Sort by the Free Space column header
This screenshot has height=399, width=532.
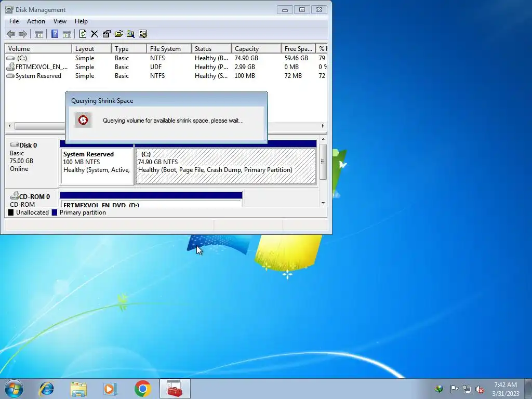point(298,48)
